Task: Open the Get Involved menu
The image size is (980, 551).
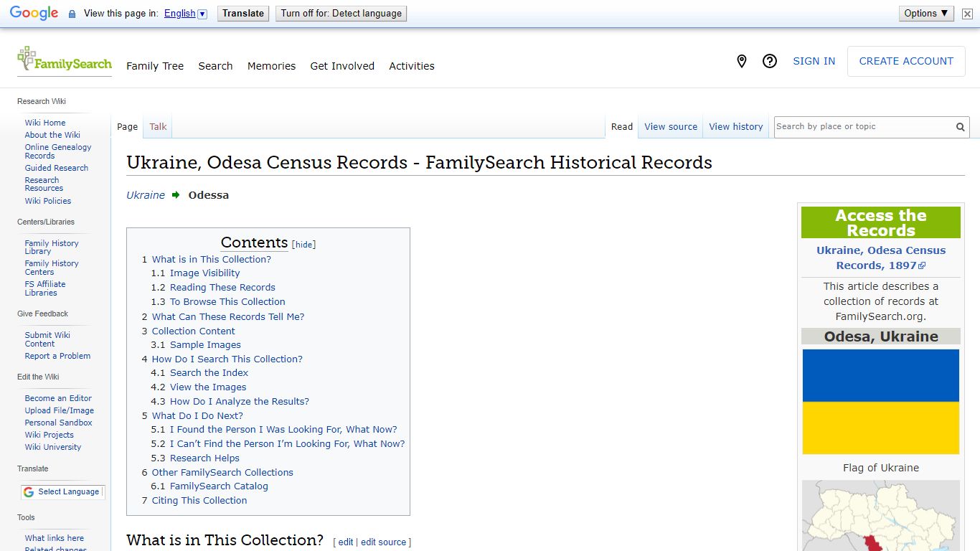Action: [x=342, y=66]
